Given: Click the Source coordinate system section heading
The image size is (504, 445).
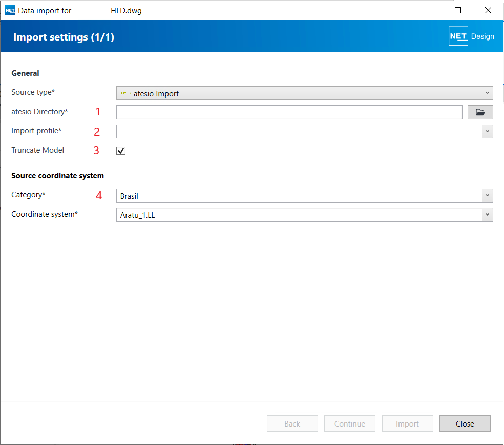Looking at the screenshot, I should click(x=57, y=176).
